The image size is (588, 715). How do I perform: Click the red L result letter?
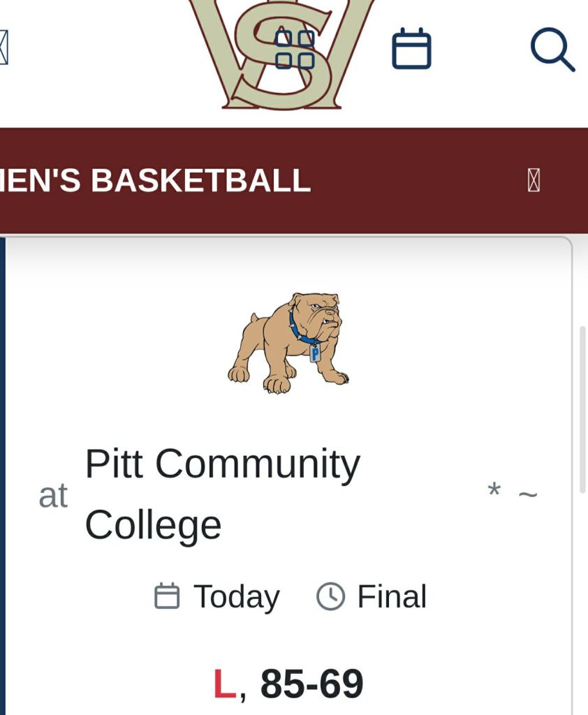pyautogui.click(x=224, y=684)
